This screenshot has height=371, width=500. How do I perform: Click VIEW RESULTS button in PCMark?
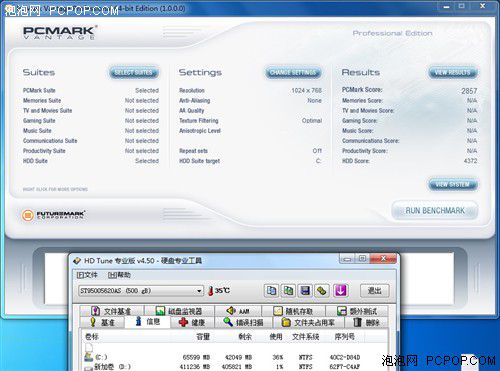[x=453, y=72]
